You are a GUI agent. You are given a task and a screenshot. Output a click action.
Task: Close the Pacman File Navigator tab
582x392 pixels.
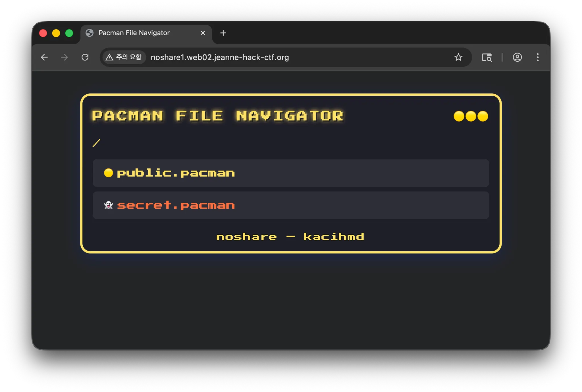coord(203,33)
